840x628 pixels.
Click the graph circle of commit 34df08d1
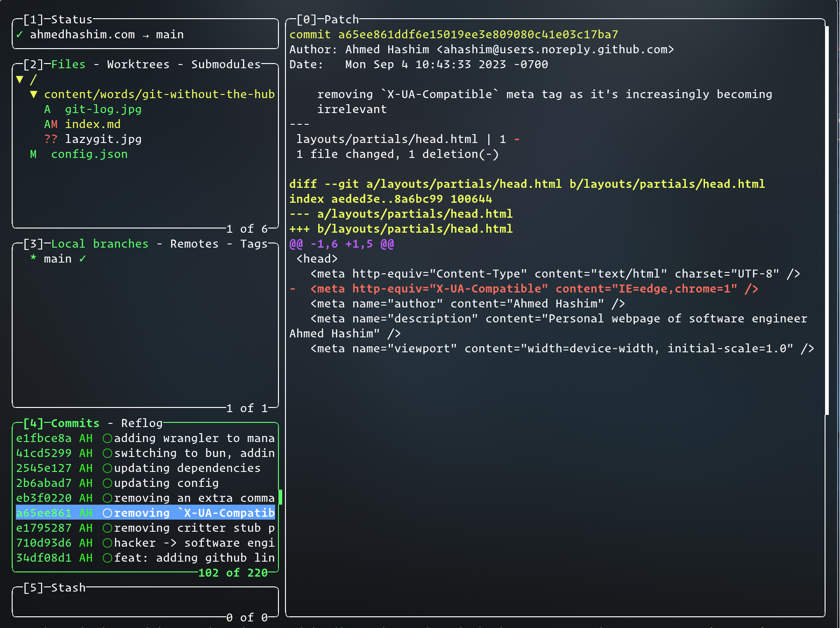point(107,558)
